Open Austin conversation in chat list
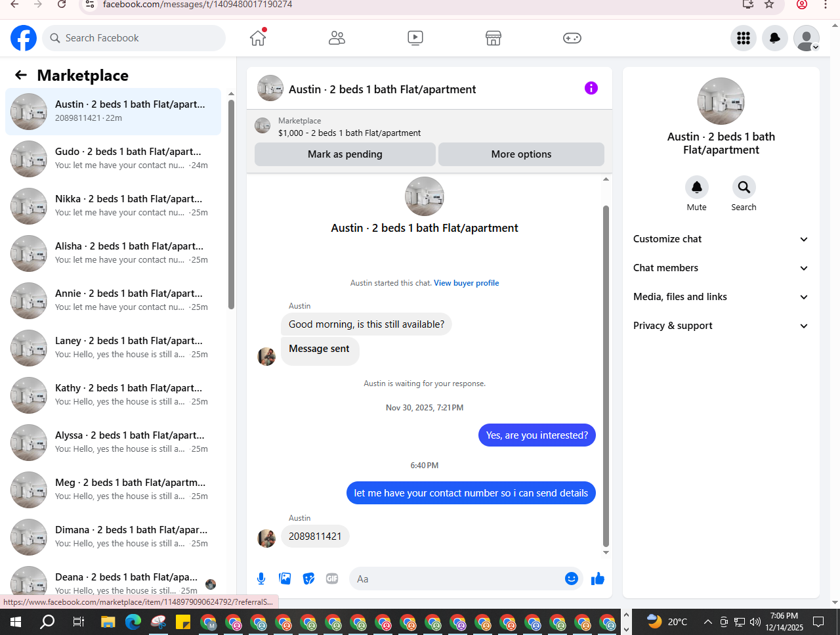 (x=113, y=112)
